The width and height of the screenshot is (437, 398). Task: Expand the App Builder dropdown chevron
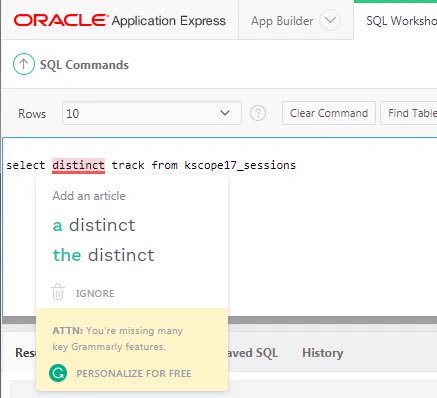[x=330, y=20]
